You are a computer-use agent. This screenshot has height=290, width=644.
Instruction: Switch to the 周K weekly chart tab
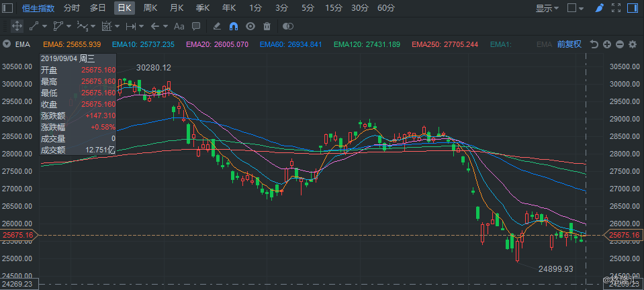pos(150,8)
